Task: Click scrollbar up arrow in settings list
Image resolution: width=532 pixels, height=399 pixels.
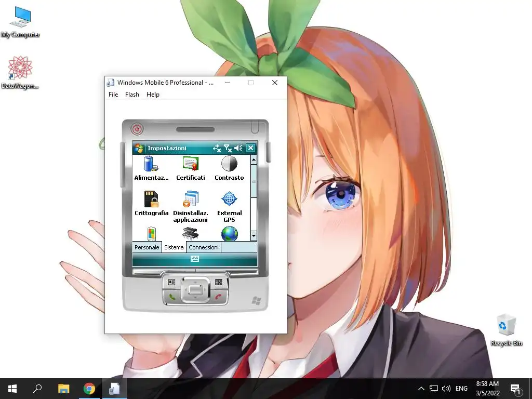Action: tap(254, 159)
